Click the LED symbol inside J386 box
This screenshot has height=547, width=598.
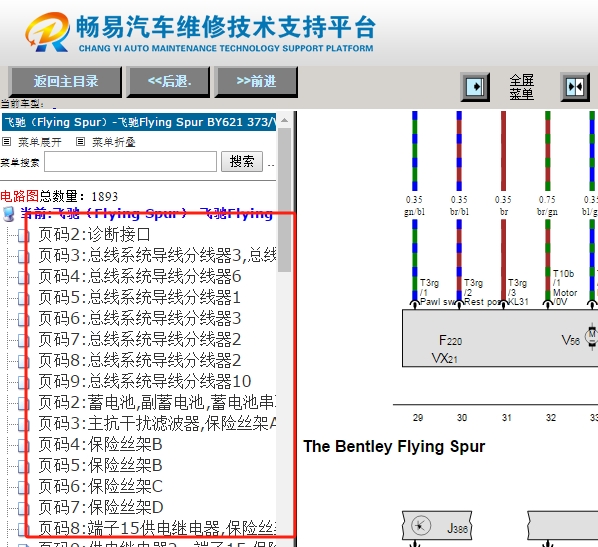(421, 526)
